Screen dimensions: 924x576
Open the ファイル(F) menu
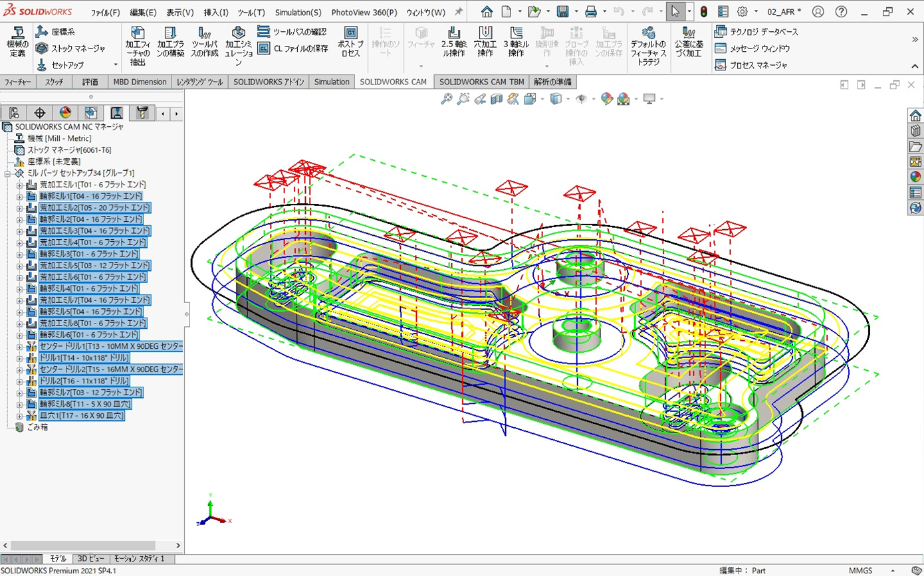tap(106, 12)
